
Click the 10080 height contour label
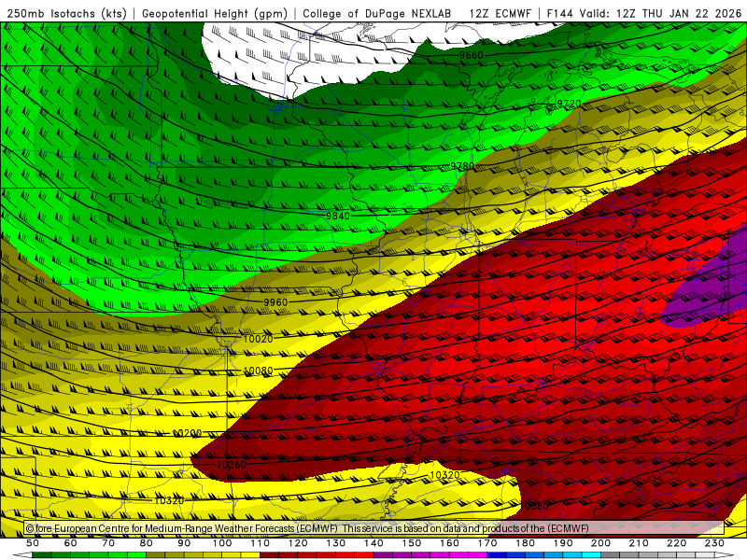point(259,371)
